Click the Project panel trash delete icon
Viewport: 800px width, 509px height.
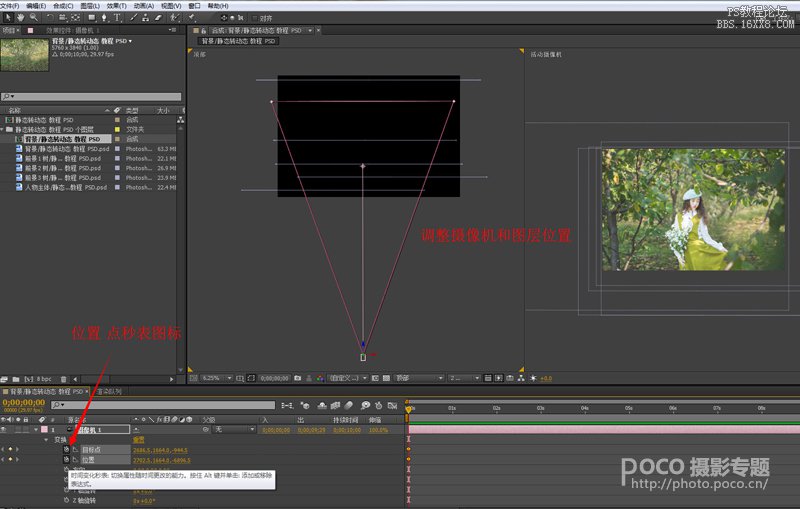pos(64,379)
